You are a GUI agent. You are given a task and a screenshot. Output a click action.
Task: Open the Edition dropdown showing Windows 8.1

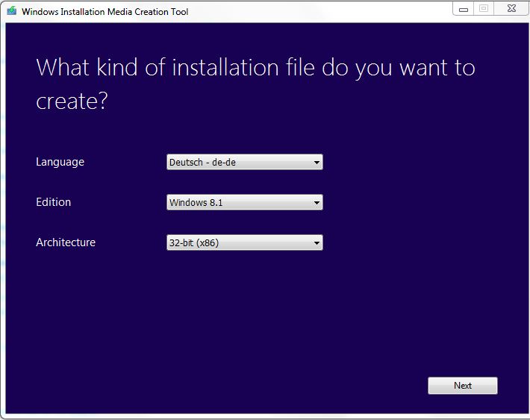pos(244,202)
